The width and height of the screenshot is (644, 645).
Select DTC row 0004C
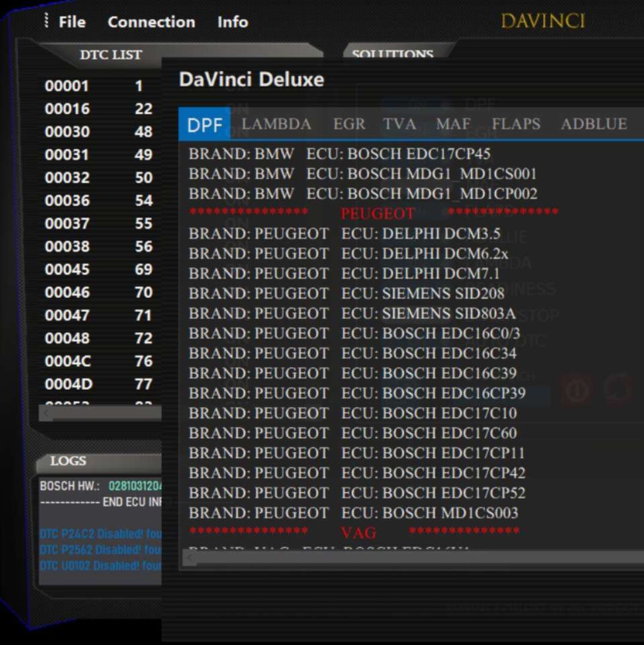coord(99,361)
